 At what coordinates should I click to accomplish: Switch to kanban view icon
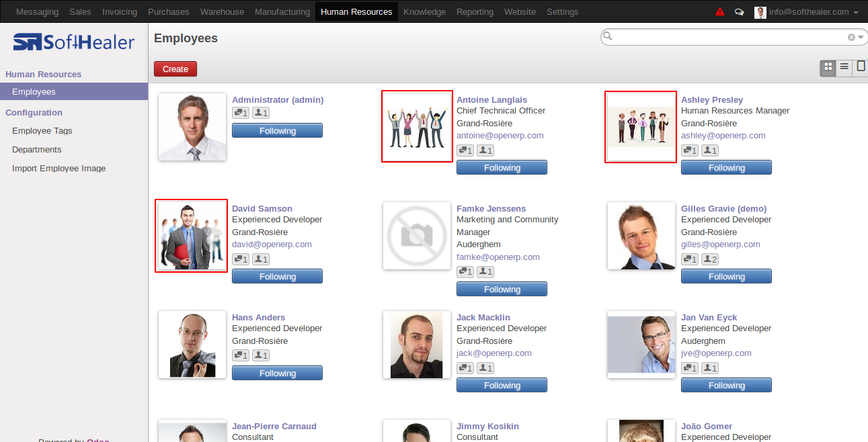828,67
